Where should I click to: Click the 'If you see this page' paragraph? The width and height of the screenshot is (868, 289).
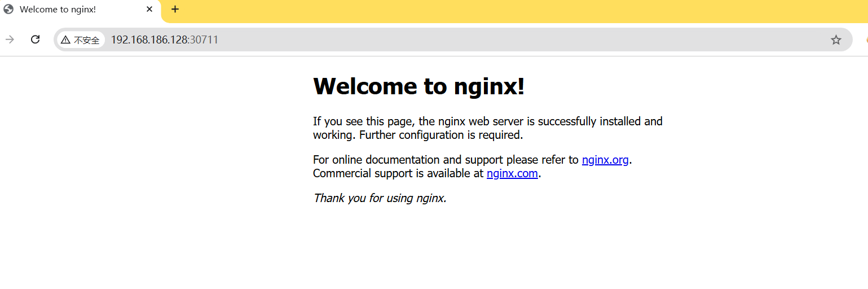488,128
